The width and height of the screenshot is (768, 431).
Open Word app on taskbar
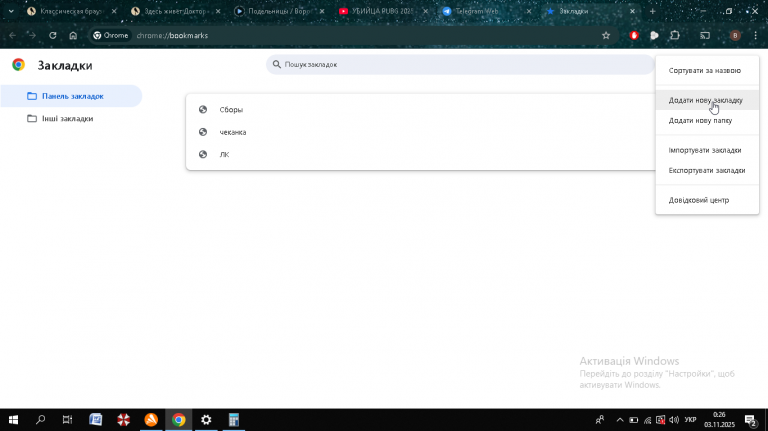(x=96, y=420)
